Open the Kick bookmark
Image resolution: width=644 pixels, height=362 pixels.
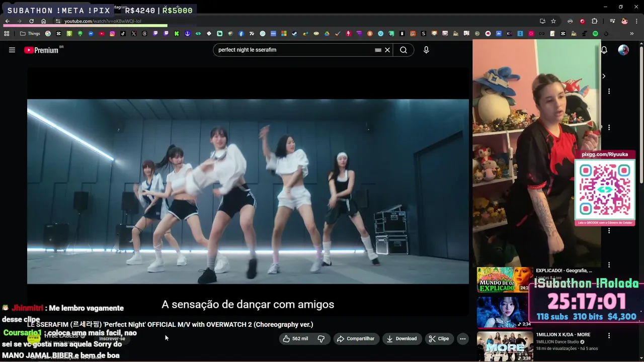[x=177, y=34]
